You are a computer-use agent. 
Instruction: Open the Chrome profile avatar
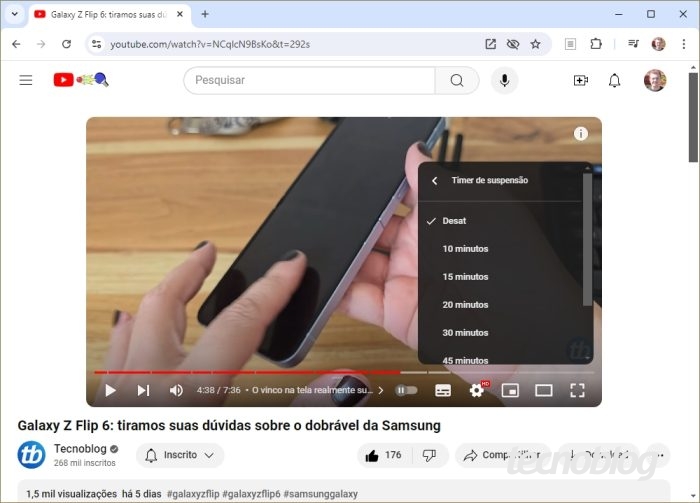click(658, 44)
